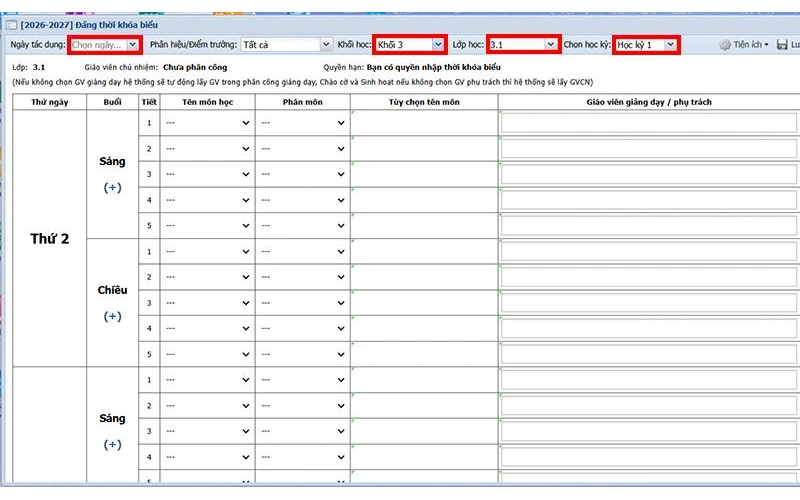Screen dimensions: 800x500
Task: Open Phân môn dropdown for Thứ 2 Sáng tiết 2
Action: click(303, 149)
